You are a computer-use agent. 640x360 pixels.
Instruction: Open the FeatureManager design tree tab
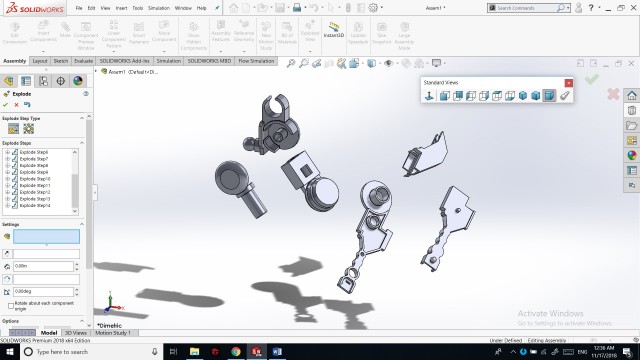9,81
